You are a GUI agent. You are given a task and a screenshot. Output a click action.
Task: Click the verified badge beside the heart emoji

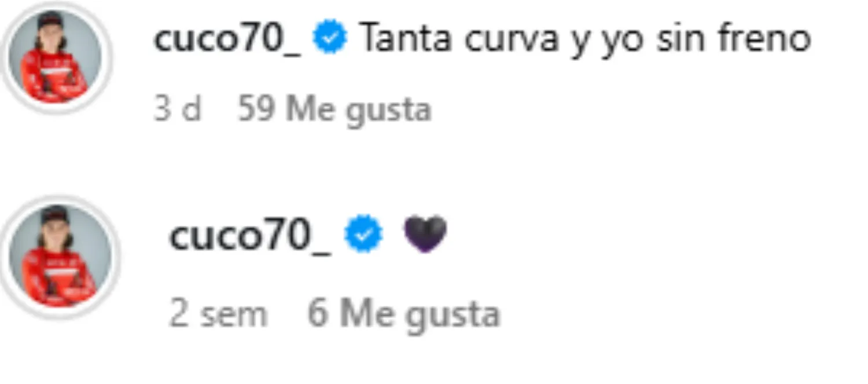pyautogui.click(x=363, y=235)
